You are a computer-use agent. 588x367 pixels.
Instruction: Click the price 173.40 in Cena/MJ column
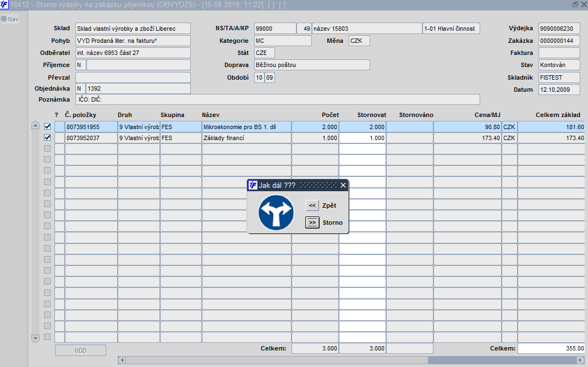[468, 138]
